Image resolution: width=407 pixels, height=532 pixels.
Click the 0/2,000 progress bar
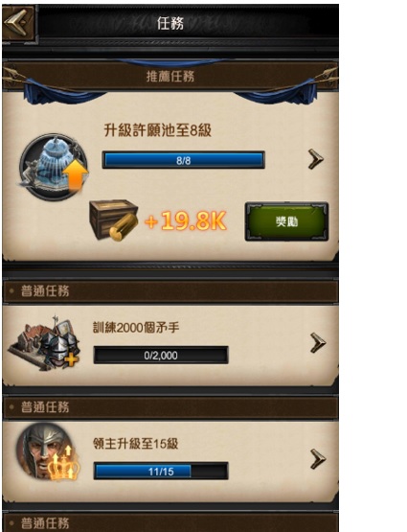click(161, 356)
